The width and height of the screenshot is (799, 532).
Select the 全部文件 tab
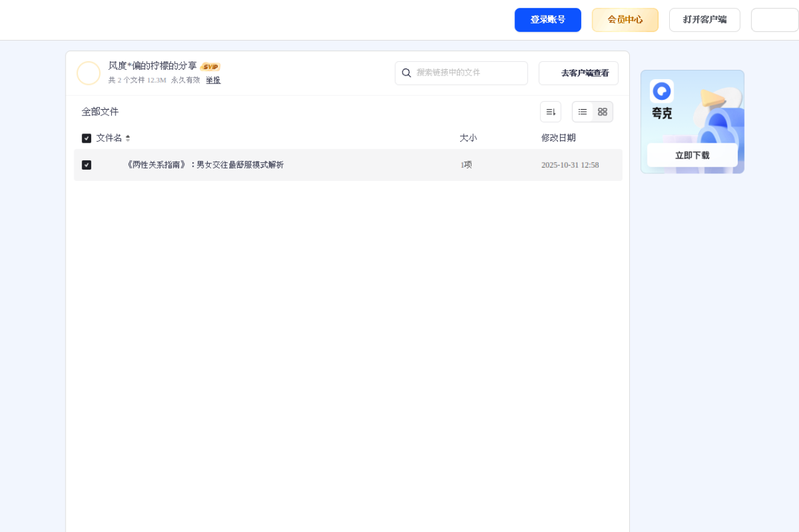[100, 112]
